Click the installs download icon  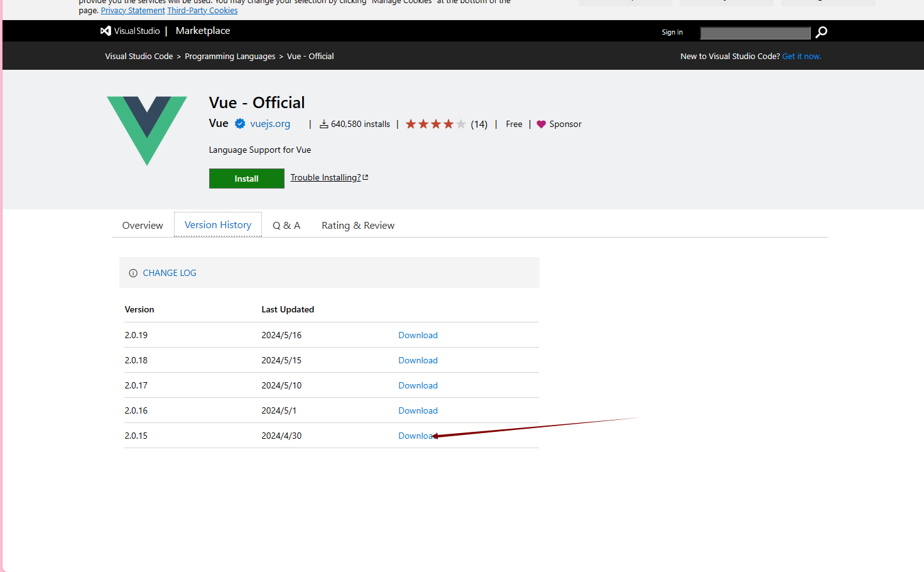click(323, 124)
